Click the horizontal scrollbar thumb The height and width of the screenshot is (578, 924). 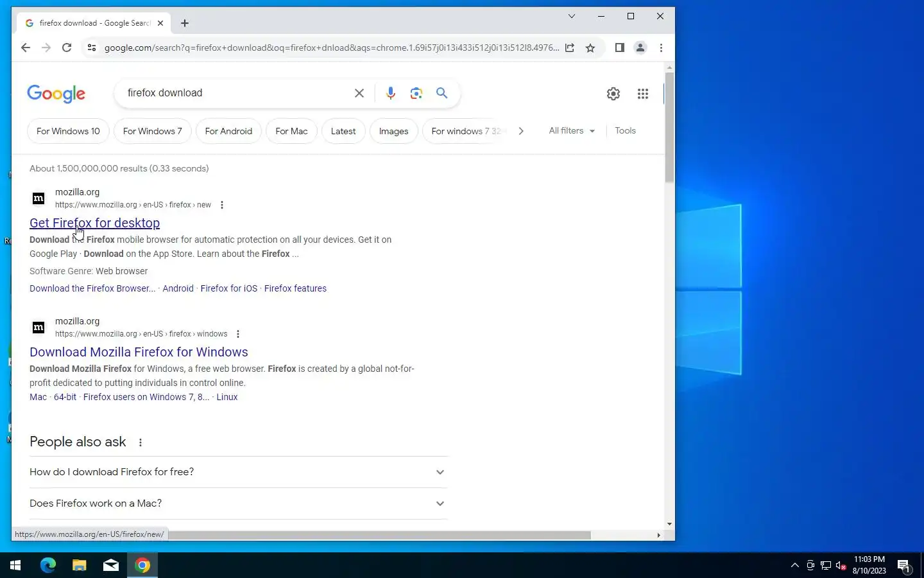click(379, 535)
